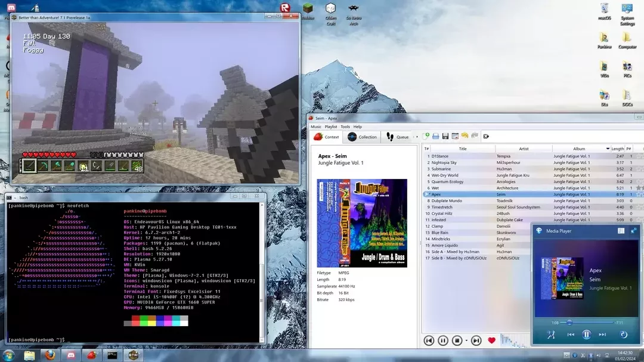
Task: Click the grey redo arrow icon
Action: (x=475, y=136)
